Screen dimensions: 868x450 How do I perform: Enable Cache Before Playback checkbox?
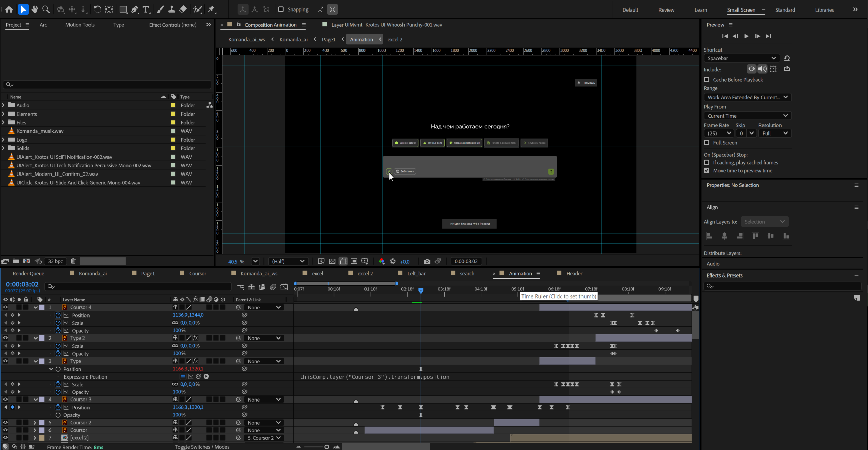(707, 80)
